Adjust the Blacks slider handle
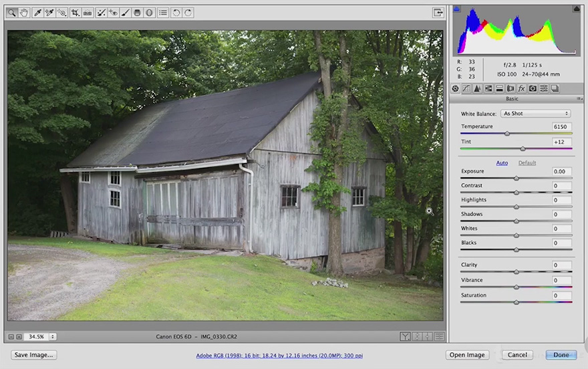 click(x=517, y=250)
